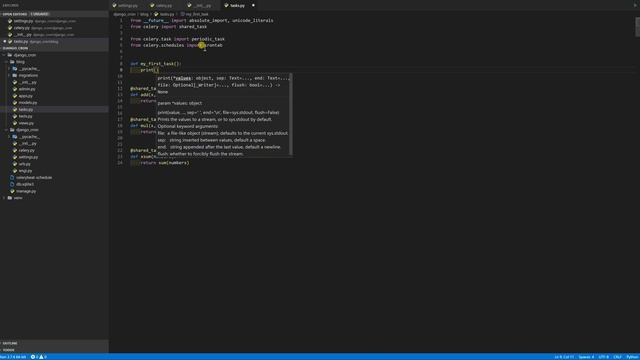Select the tasks.py editor tab
This screenshot has width=640, height=360.
[x=237, y=5]
